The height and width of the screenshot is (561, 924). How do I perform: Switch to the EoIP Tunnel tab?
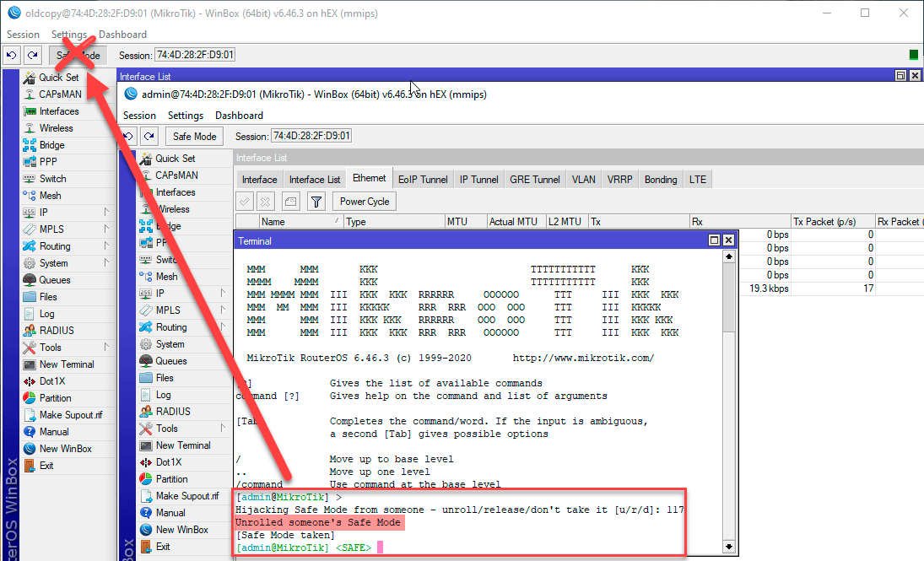[423, 179]
